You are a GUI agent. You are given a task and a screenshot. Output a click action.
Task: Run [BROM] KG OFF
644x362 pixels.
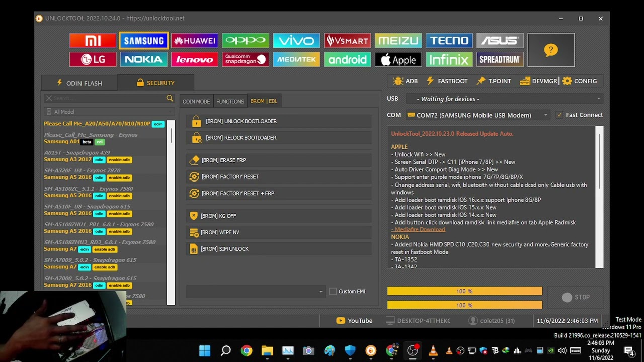coord(279,216)
